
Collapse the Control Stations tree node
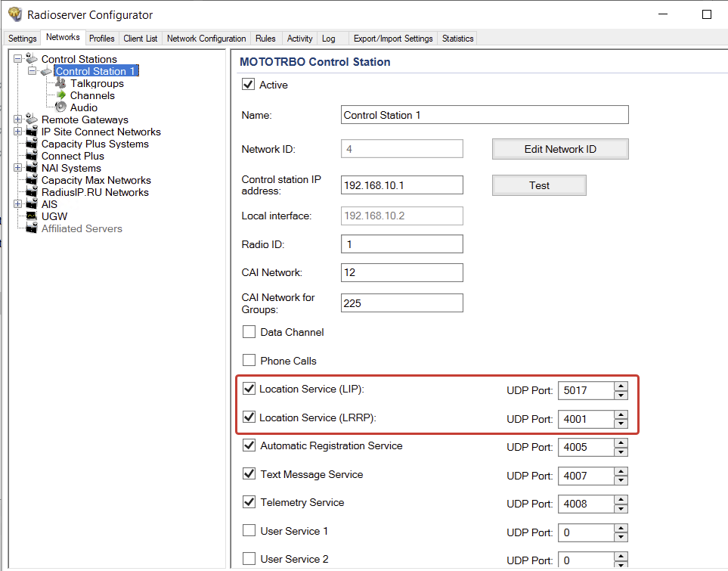click(x=17, y=59)
